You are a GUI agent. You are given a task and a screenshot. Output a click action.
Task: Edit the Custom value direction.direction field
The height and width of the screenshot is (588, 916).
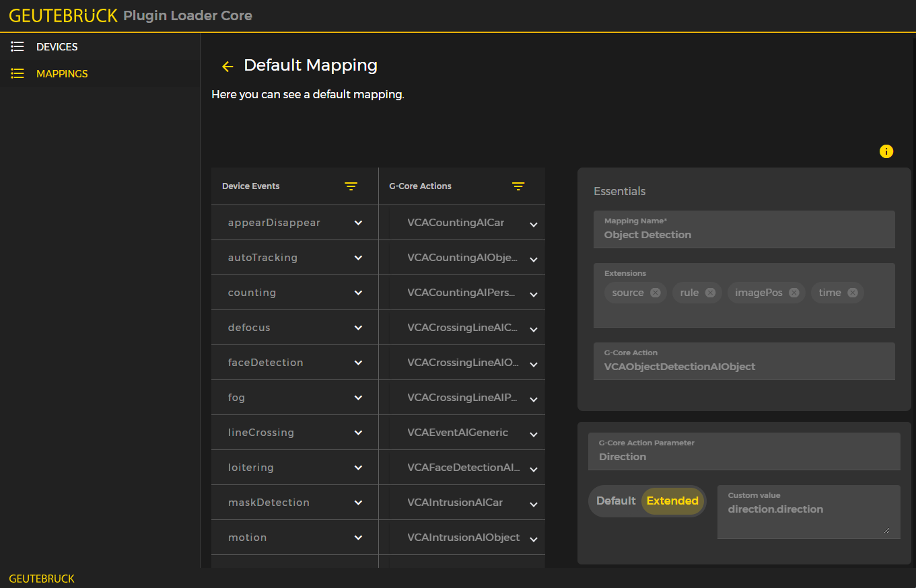click(x=808, y=509)
